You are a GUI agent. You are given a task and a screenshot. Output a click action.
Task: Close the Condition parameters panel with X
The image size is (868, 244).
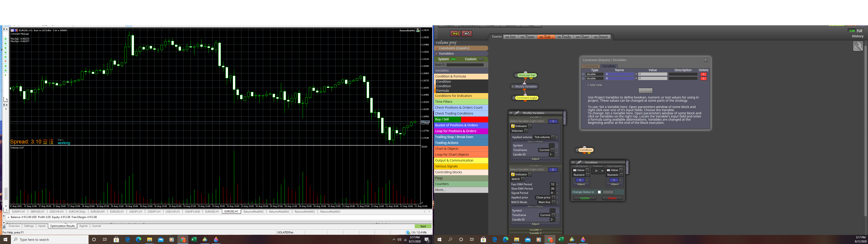pyautogui.click(x=573, y=162)
